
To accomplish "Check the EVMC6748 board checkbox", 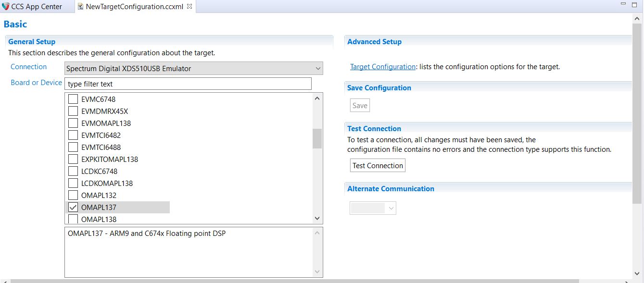I will (x=73, y=99).
